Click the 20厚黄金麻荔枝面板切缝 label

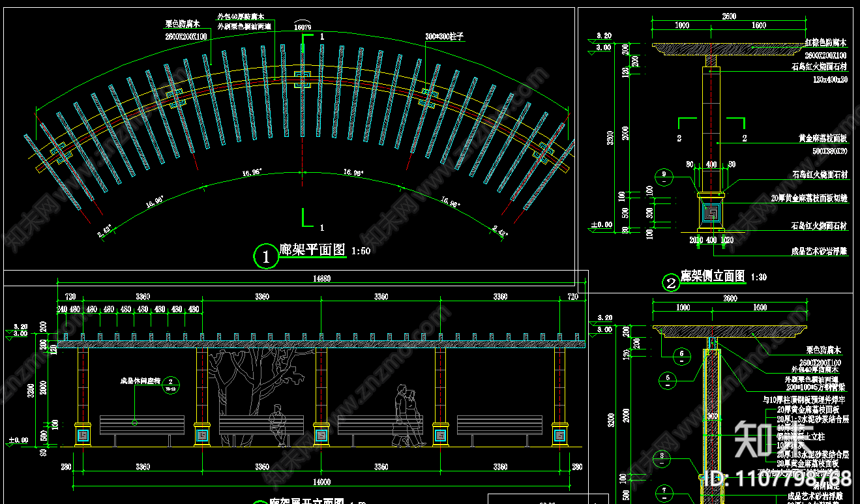coord(809,198)
